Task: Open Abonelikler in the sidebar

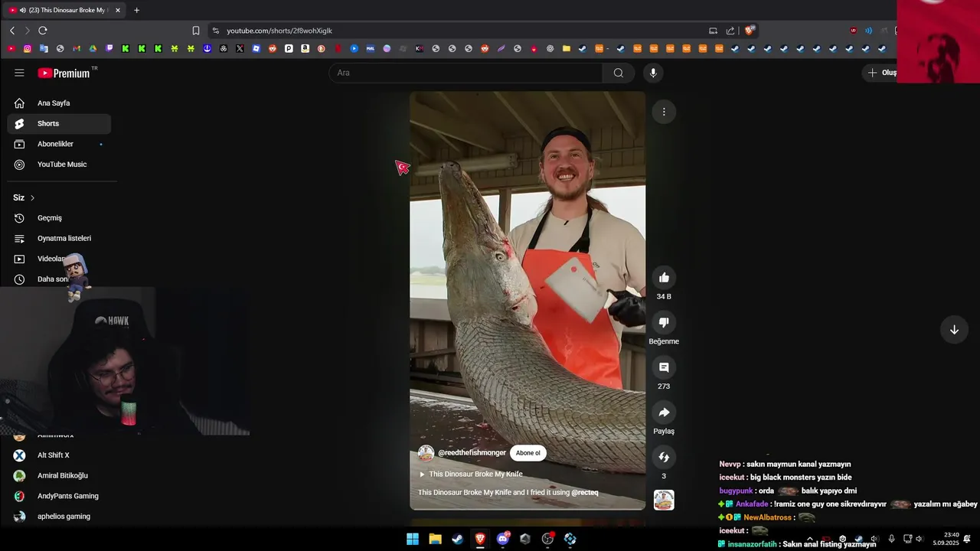Action: tap(59, 144)
